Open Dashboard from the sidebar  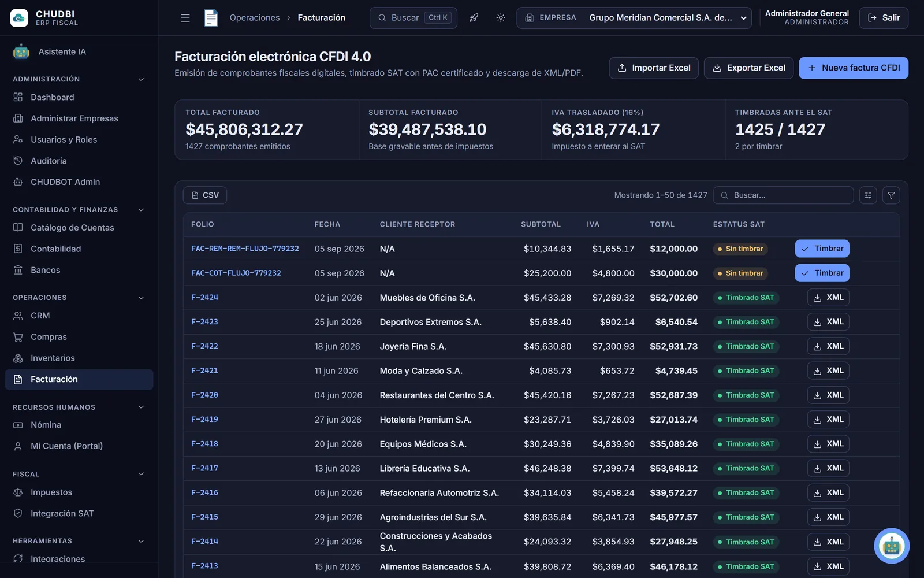tap(79, 97)
